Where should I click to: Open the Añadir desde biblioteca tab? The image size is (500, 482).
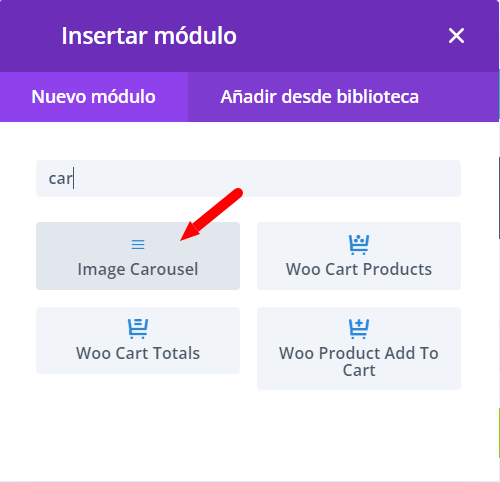319,97
